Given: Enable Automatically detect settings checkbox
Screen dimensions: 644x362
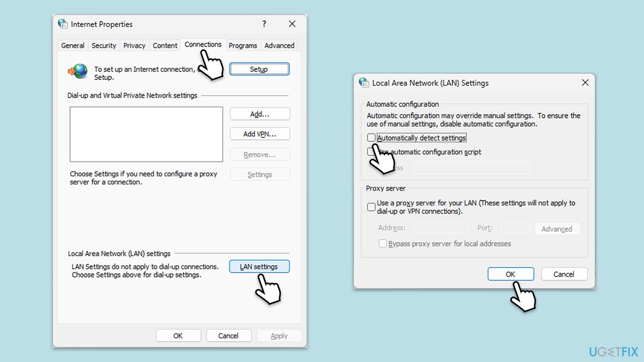Looking at the screenshot, I should 371,138.
